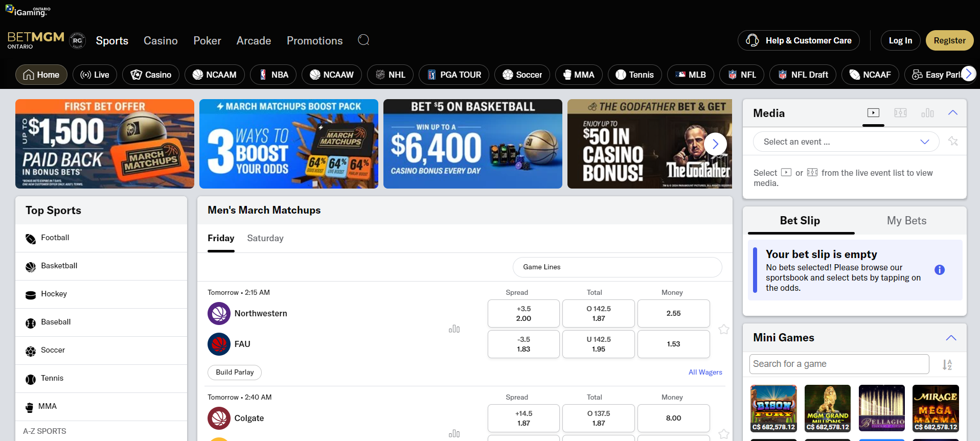Select NBA in sports bar

point(273,75)
